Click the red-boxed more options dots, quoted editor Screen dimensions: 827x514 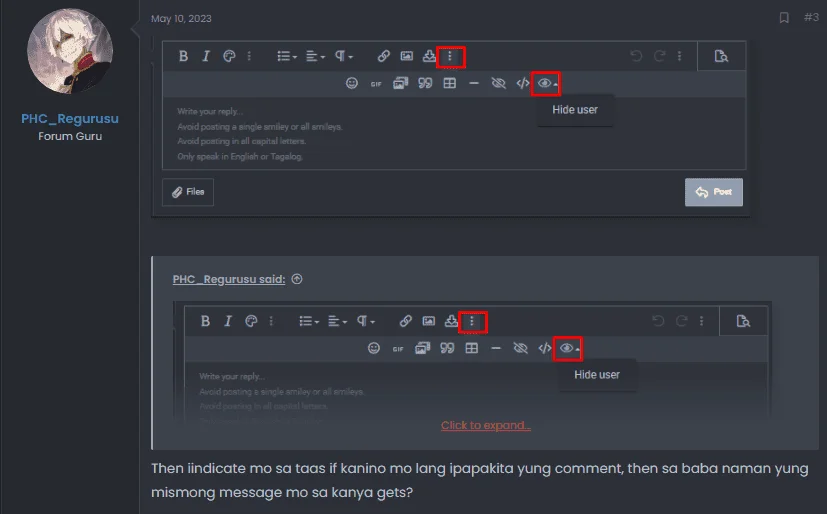(x=472, y=321)
